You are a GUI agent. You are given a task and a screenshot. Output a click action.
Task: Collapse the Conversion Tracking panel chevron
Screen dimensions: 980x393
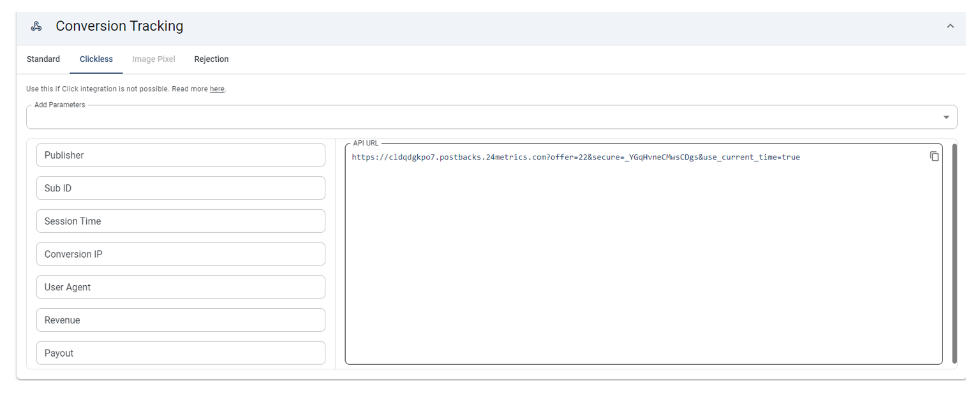pos(950,26)
